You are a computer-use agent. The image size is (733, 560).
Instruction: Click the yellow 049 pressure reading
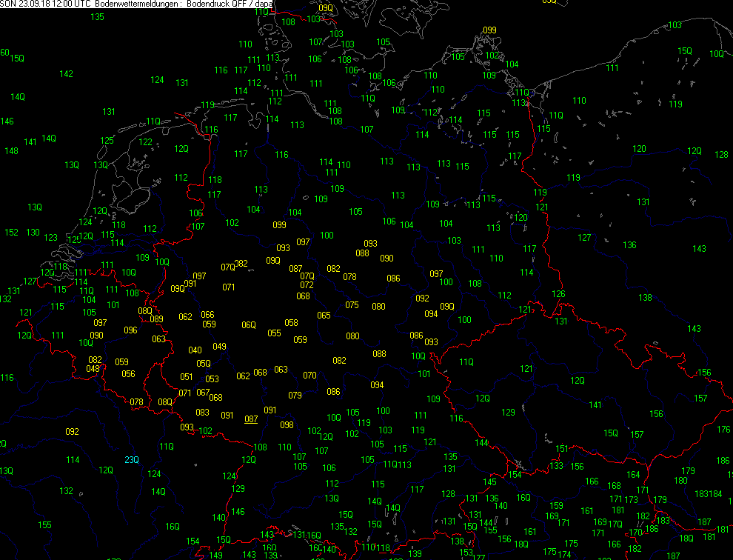tap(219, 347)
